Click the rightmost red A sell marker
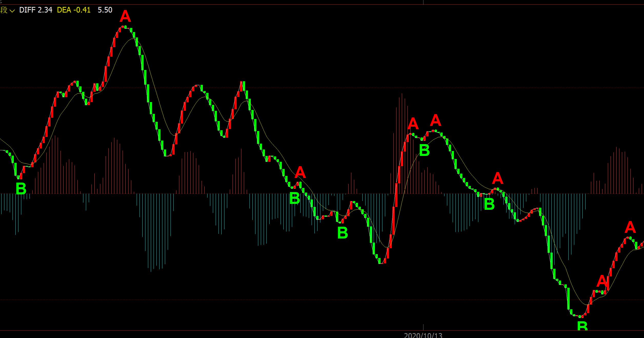The width and height of the screenshot is (644, 338). 630,227
